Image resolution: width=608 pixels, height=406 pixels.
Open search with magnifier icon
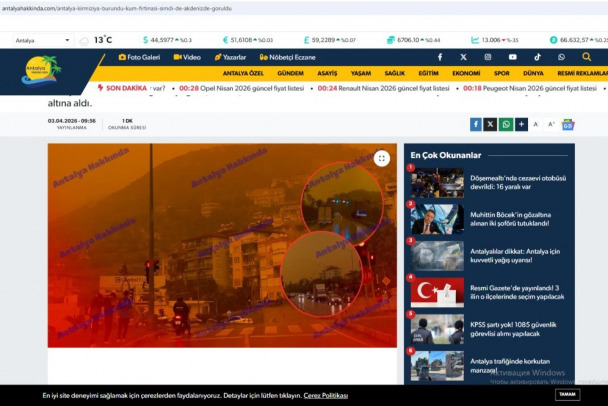[585, 57]
